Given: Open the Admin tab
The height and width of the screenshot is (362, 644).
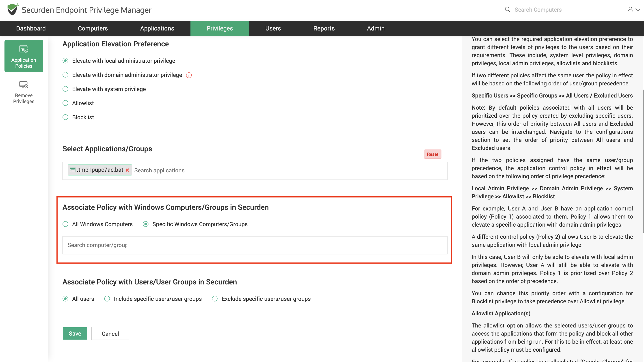Looking at the screenshot, I should 376,28.
